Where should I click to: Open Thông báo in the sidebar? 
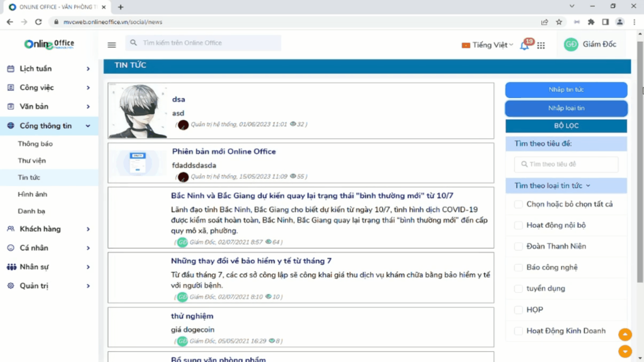tap(35, 144)
